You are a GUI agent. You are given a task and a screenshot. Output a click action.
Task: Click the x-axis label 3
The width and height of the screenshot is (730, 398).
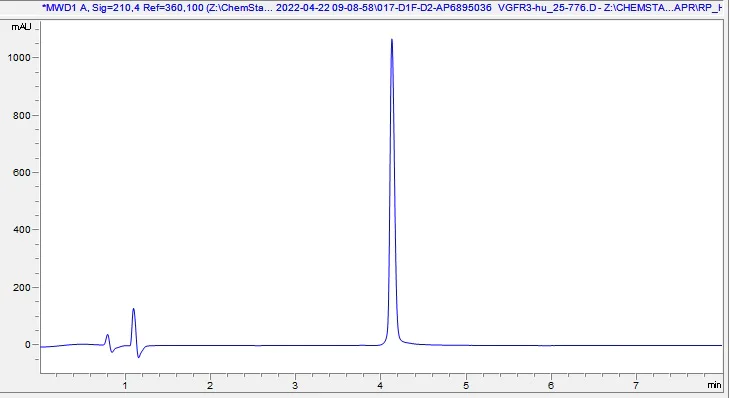point(295,385)
